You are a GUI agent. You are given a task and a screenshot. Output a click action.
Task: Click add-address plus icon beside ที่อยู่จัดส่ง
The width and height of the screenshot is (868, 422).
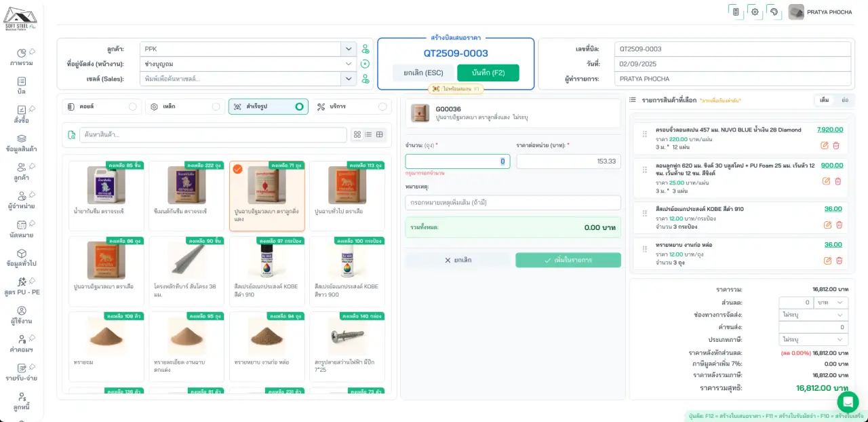point(366,64)
